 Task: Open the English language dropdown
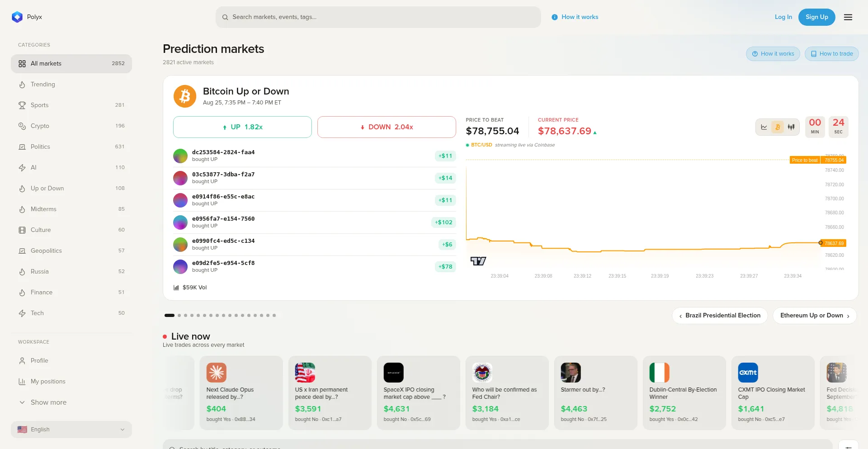pos(71,430)
